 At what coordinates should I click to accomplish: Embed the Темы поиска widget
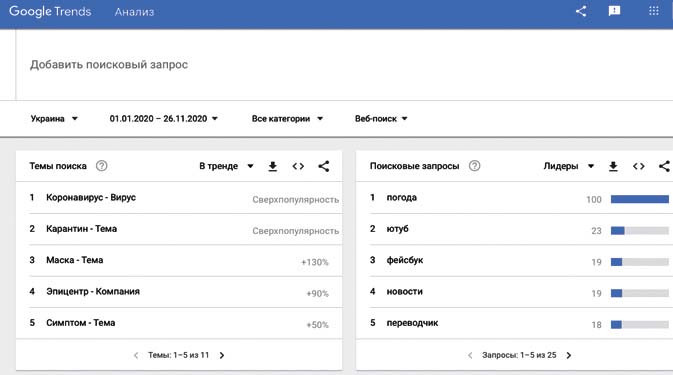click(298, 166)
